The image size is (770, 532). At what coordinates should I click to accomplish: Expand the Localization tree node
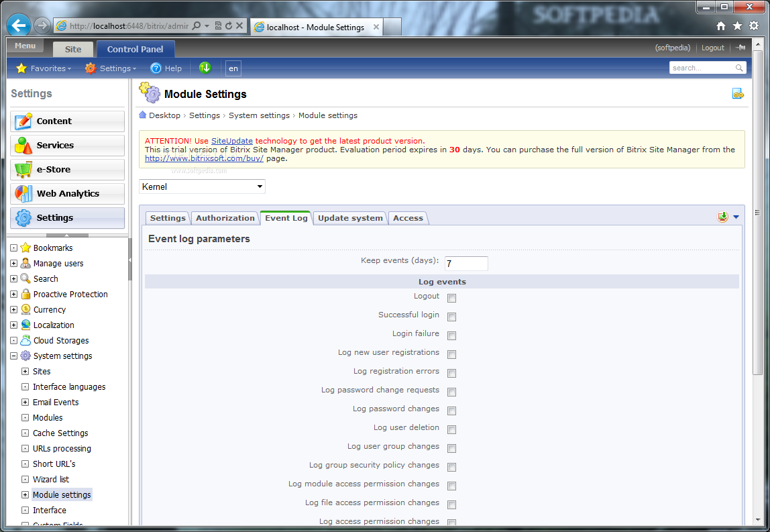(x=13, y=325)
